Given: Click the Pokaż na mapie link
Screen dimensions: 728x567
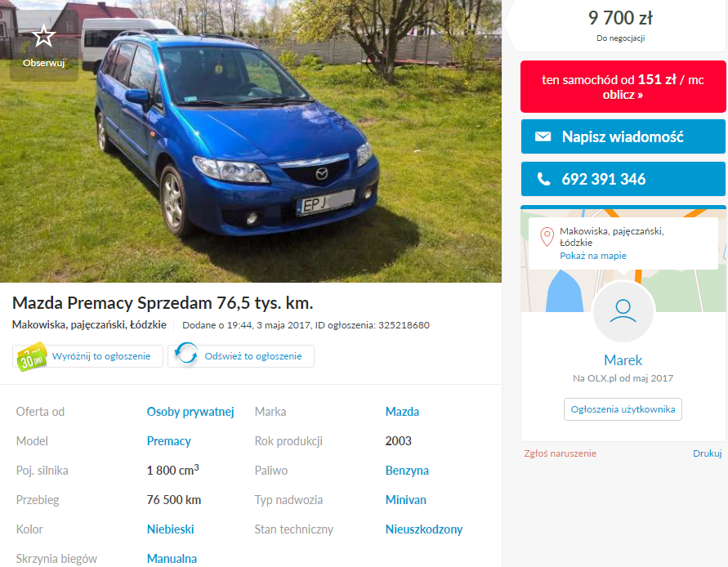Looking at the screenshot, I should (593, 256).
